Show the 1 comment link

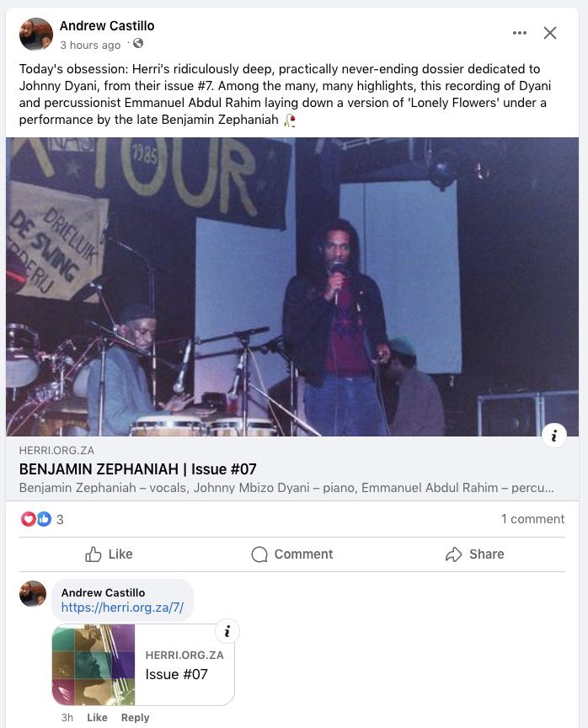point(532,519)
